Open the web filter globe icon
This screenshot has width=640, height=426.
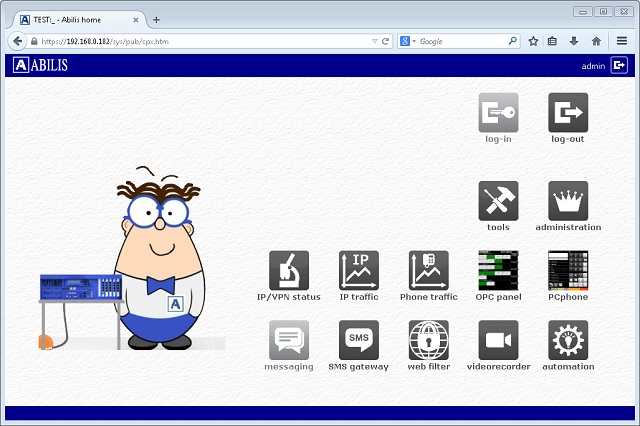[428, 340]
